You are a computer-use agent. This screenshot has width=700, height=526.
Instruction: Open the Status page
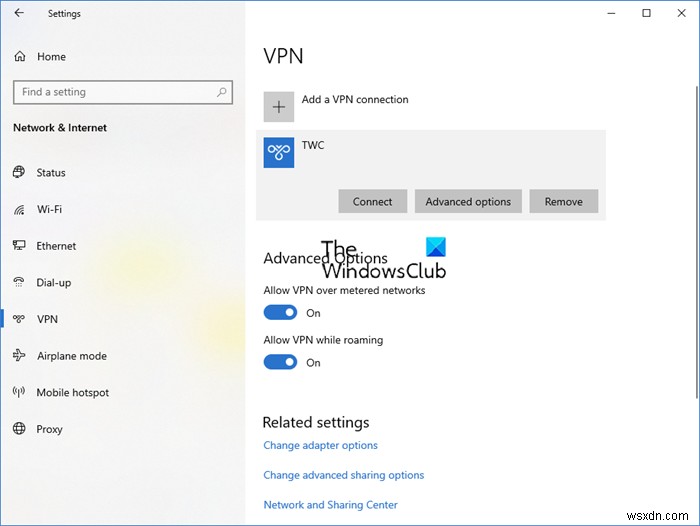(51, 172)
